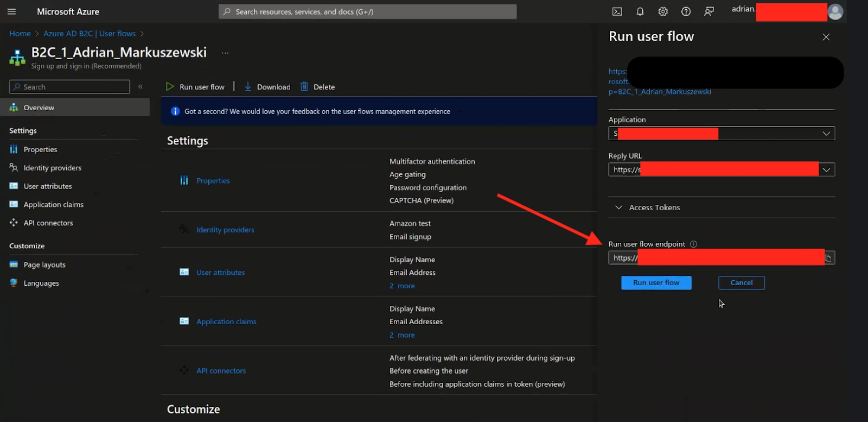The width and height of the screenshot is (868, 422).
Task: Go to Home breadcrumb
Action: point(20,34)
